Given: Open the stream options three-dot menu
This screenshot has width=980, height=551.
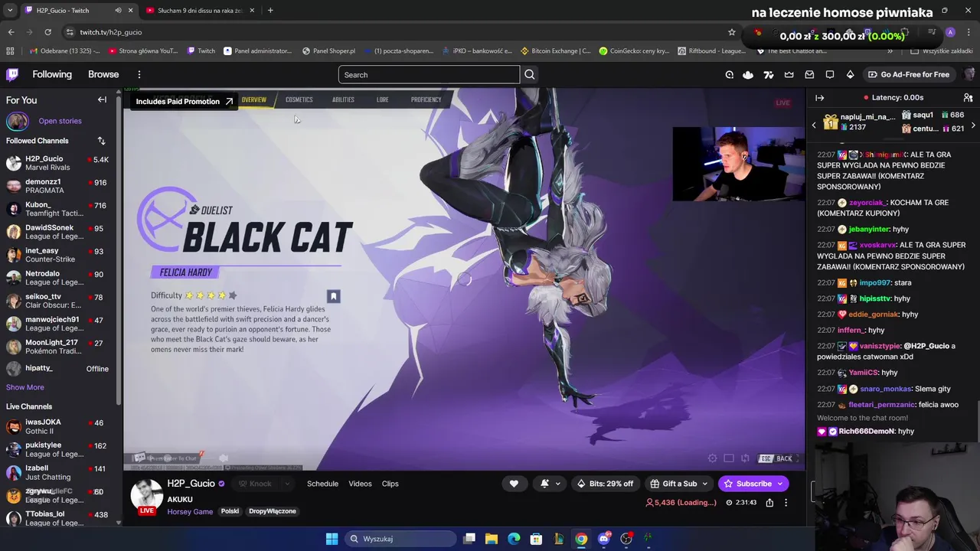Looking at the screenshot, I should click(x=786, y=503).
